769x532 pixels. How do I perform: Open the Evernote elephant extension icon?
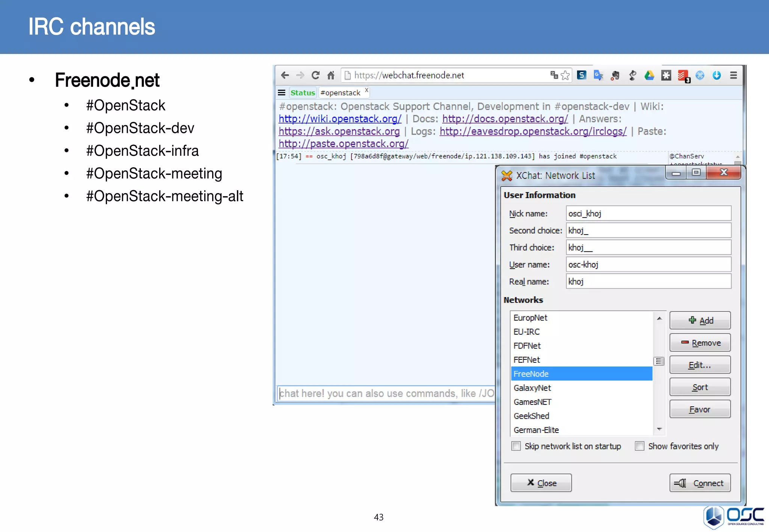615,75
